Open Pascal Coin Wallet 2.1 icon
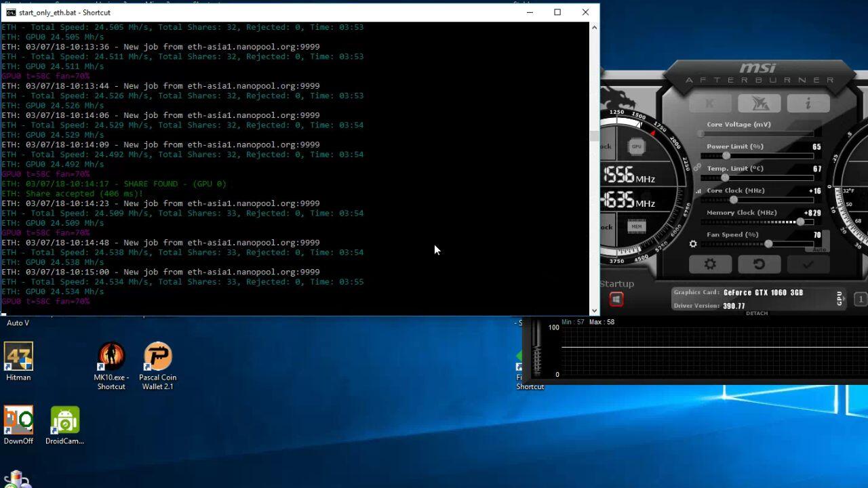 (x=158, y=366)
